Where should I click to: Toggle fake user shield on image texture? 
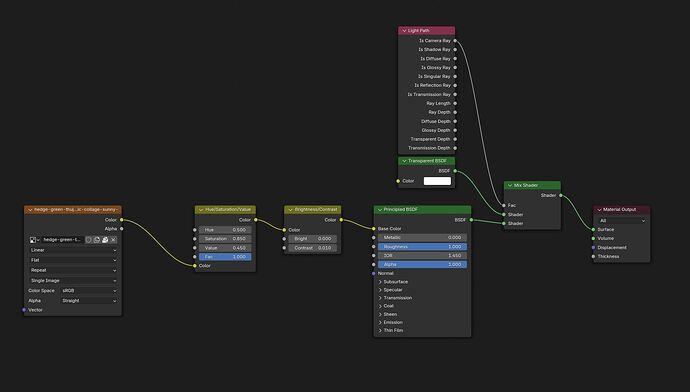click(88, 240)
